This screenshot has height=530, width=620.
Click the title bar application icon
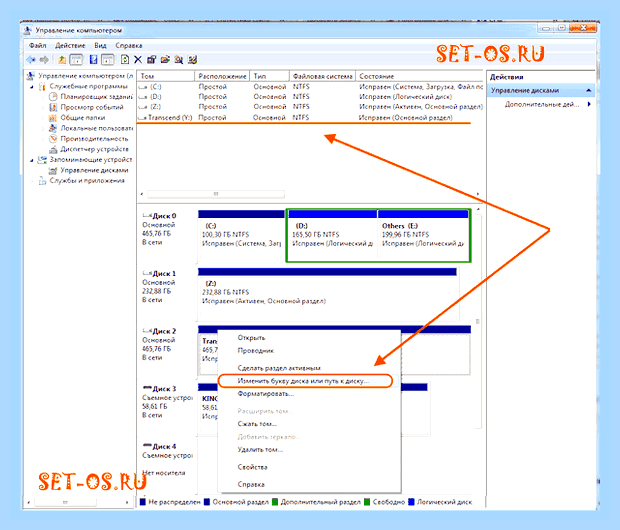tap(28, 30)
